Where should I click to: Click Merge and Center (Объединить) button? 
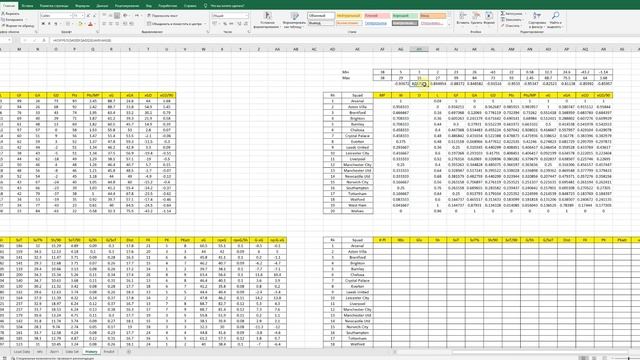pyautogui.click(x=174, y=24)
